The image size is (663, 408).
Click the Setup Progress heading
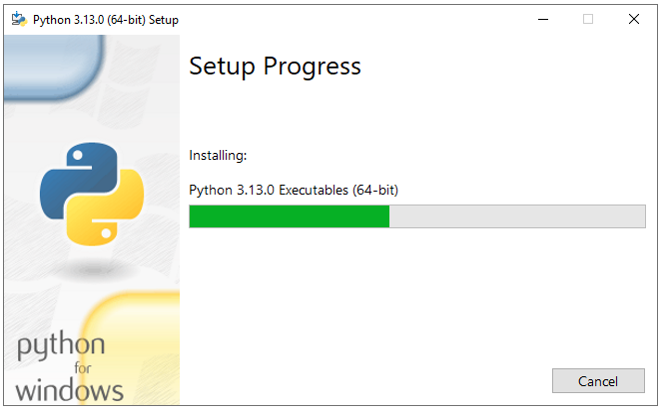(x=274, y=67)
